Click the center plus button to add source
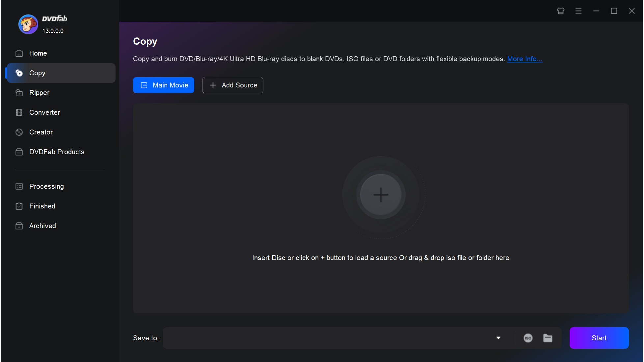Viewport: 644px width, 362px height. tap(380, 195)
